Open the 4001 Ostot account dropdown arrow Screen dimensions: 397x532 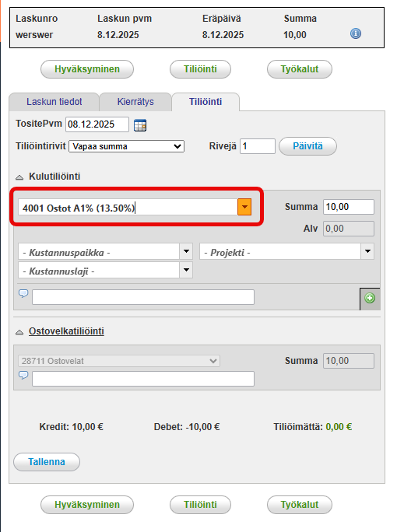click(x=244, y=207)
